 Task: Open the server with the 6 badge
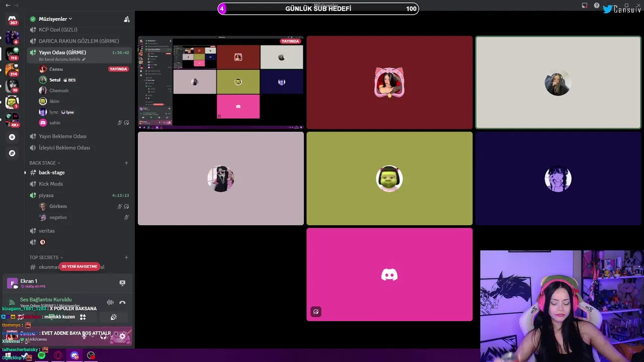[12, 37]
